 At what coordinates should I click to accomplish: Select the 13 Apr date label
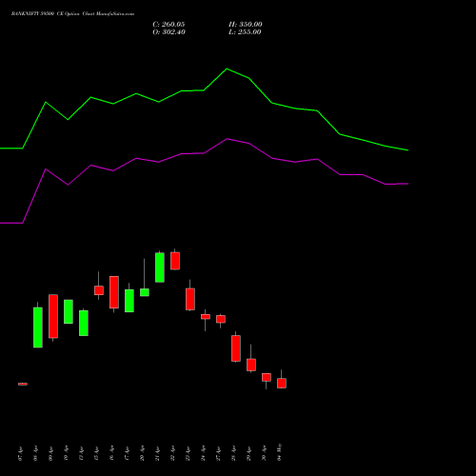click(x=82, y=454)
